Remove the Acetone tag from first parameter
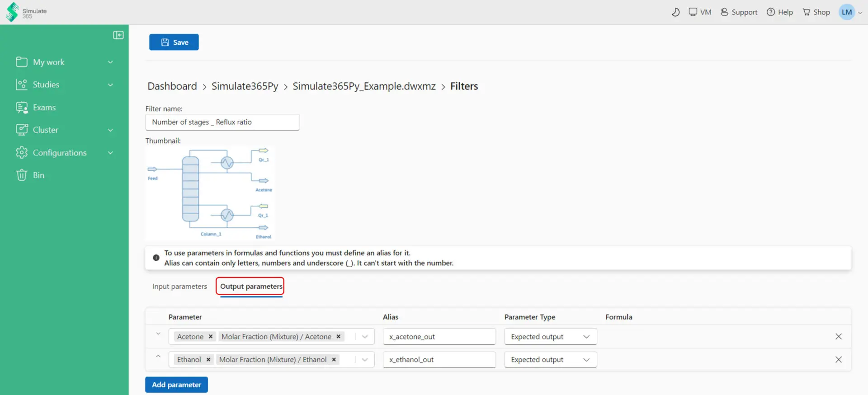The image size is (868, 395). [x=210, y=337]
